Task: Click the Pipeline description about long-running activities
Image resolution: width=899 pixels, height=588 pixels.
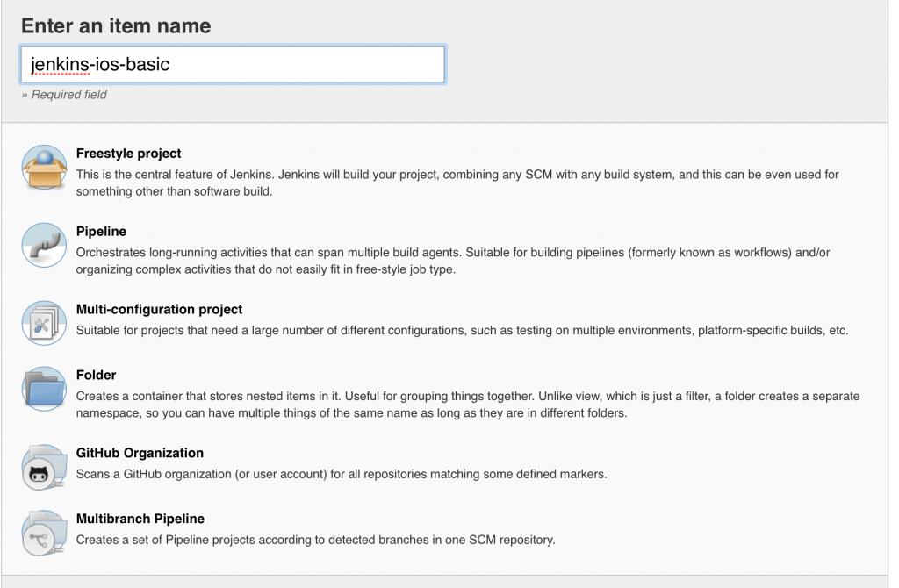Action: click(x=452, y=261)
